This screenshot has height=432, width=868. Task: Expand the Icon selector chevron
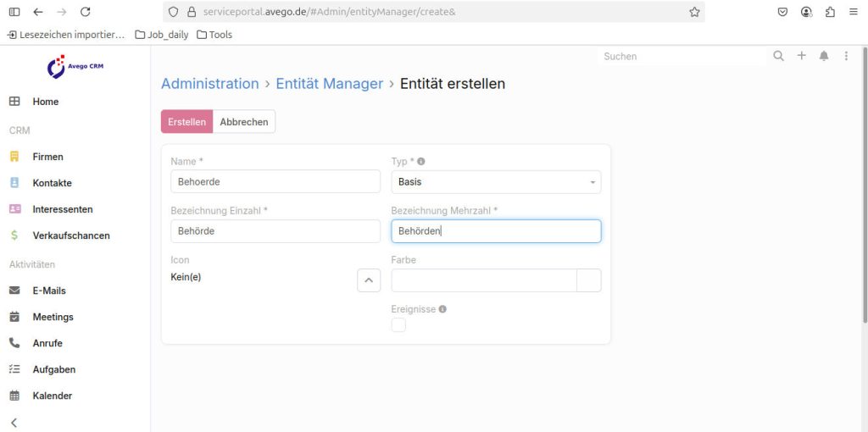coord(369,280)
